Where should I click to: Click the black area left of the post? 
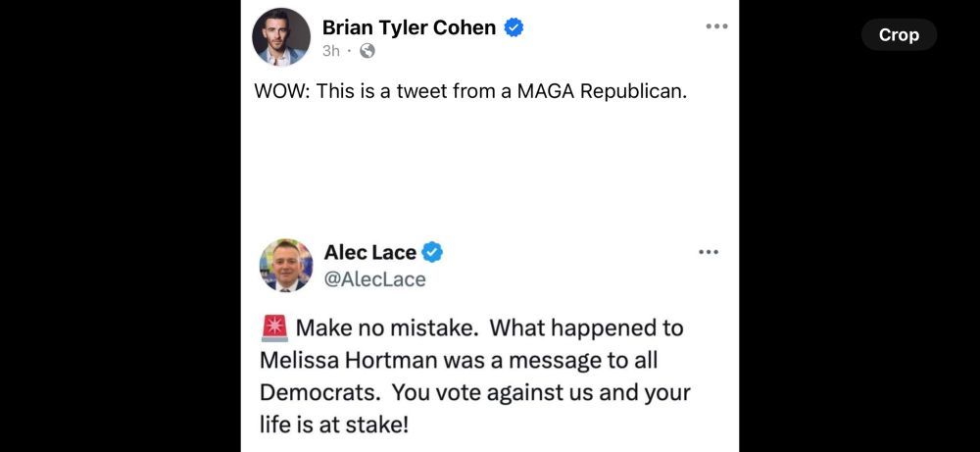pyautogui.click(x=118, y=226)
